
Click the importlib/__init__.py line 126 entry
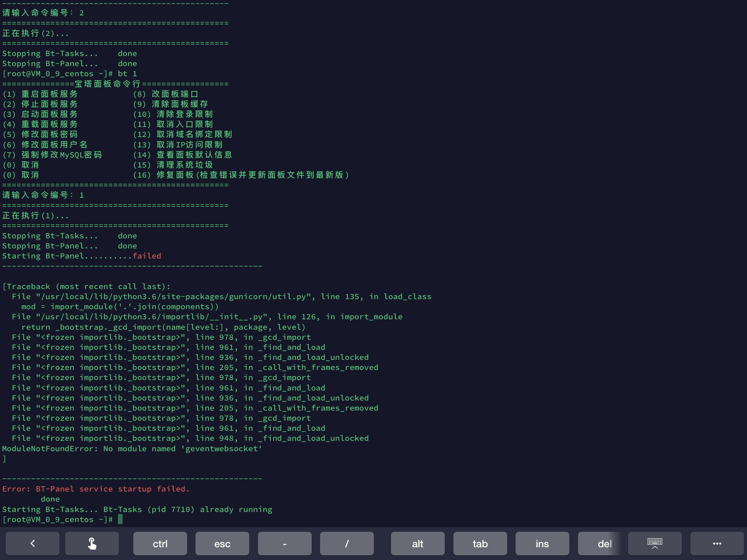(207, 317)
